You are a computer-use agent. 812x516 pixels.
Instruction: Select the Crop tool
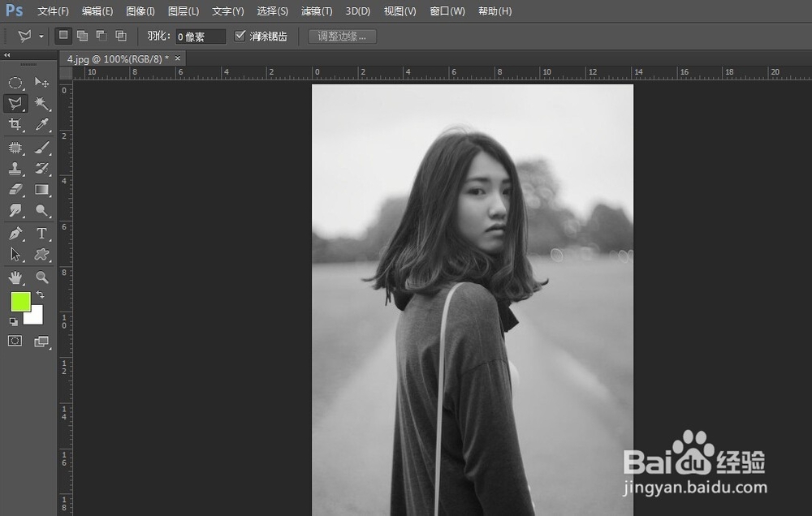15,124
